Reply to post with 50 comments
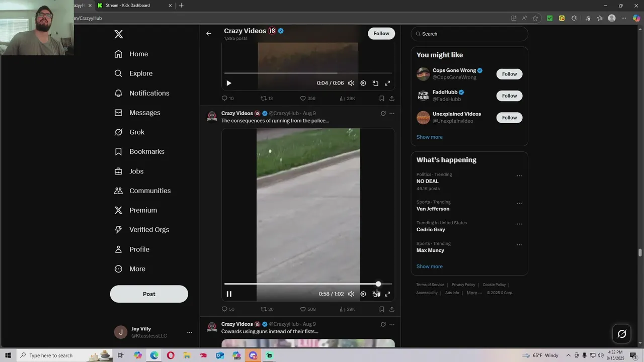 tap(228, 309)
